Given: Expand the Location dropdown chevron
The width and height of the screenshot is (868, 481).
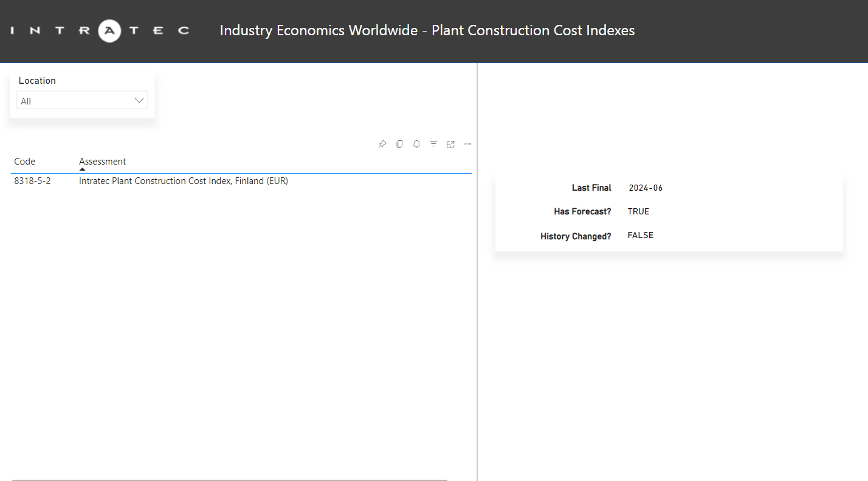Looking at the screenshot, I should [139, 101].
